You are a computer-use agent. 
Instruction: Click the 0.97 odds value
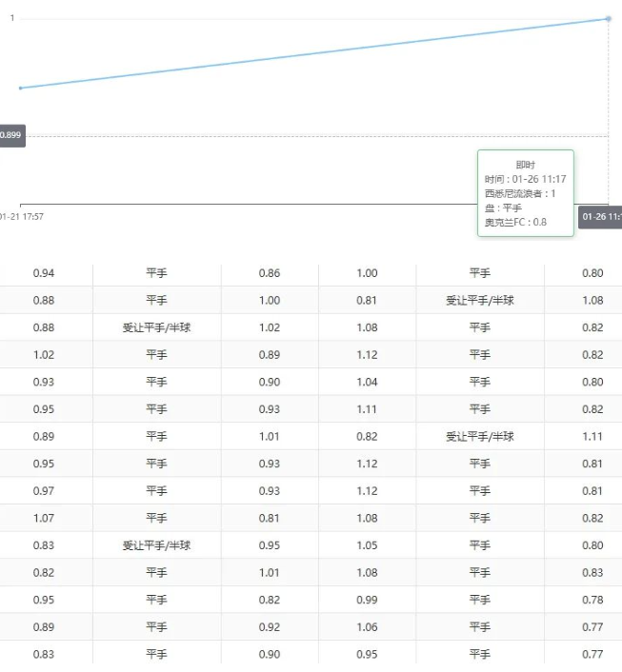click(44, 491)
